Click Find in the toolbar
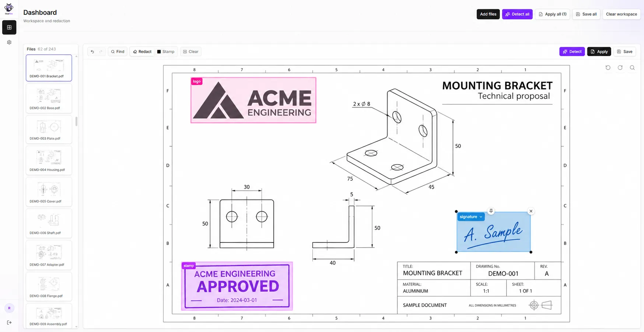 click(118, 52)
